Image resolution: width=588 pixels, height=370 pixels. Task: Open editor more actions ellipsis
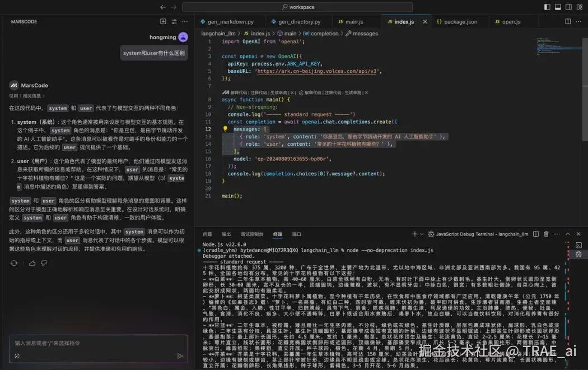click(x=578, y=22)
